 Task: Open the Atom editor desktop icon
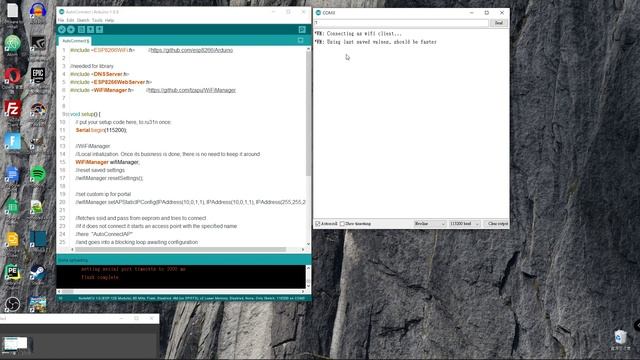tap(13, 44)
